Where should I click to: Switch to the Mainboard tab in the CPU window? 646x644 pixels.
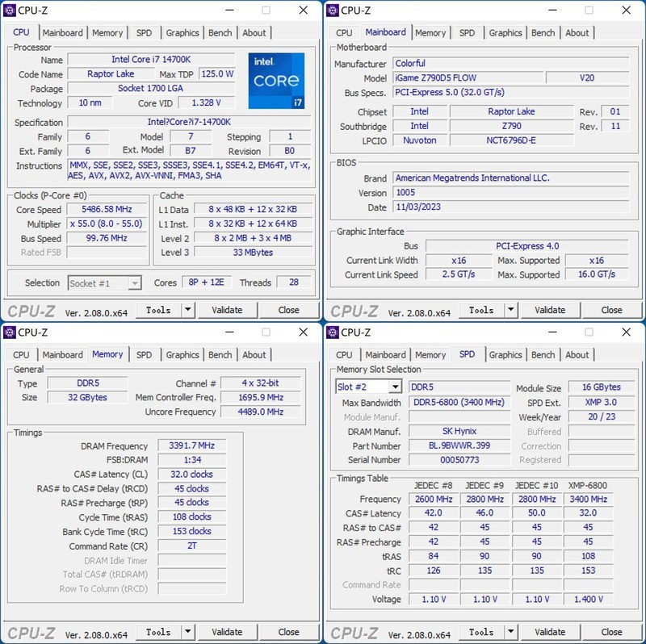pyautogui.click(x=63, y=32)
